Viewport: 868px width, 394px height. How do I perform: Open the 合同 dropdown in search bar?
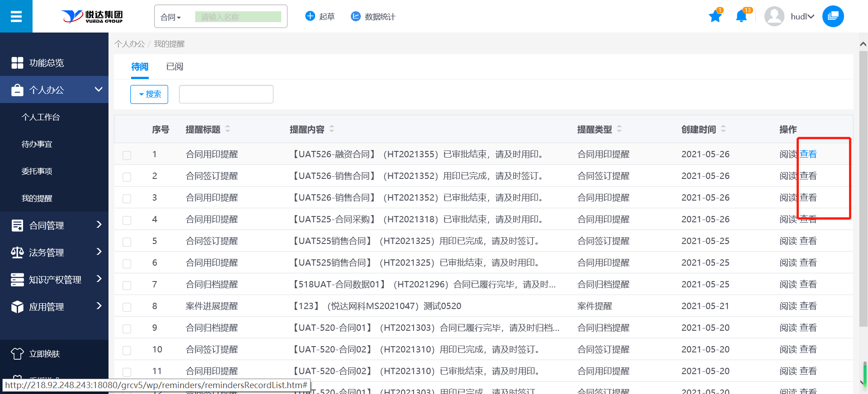[x=171, y=17]
